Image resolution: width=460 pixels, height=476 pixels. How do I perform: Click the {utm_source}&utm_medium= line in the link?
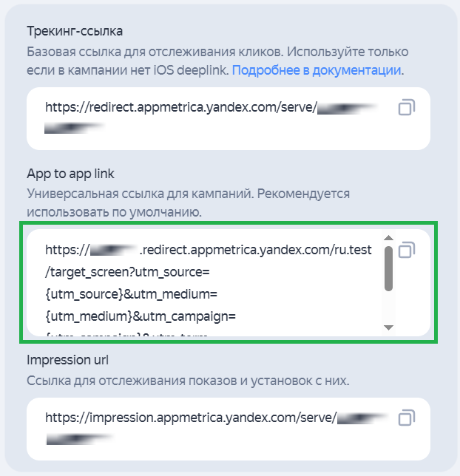tap(132, 296)
